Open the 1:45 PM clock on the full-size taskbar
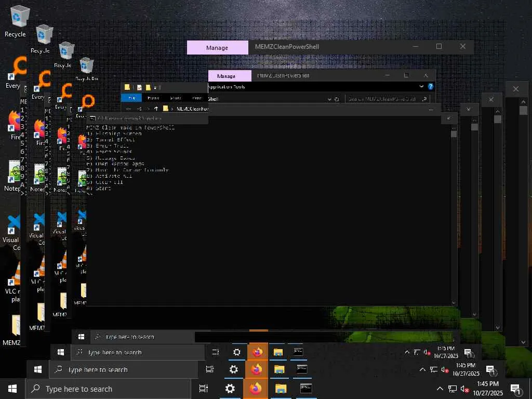The height and width of the screenshot is (399, 532). pos(488,389)
